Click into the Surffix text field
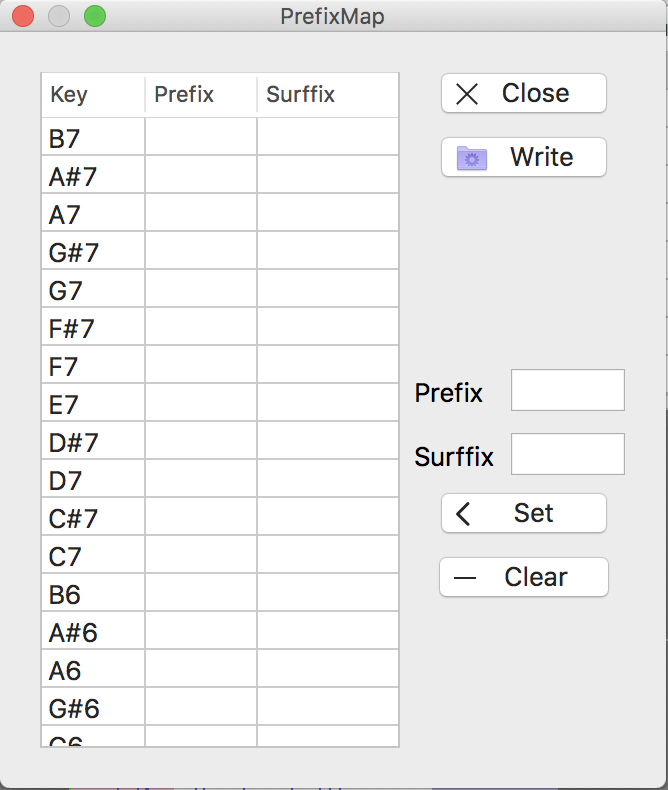This screenshot has height=790, width=668. (x=567, y=454)
